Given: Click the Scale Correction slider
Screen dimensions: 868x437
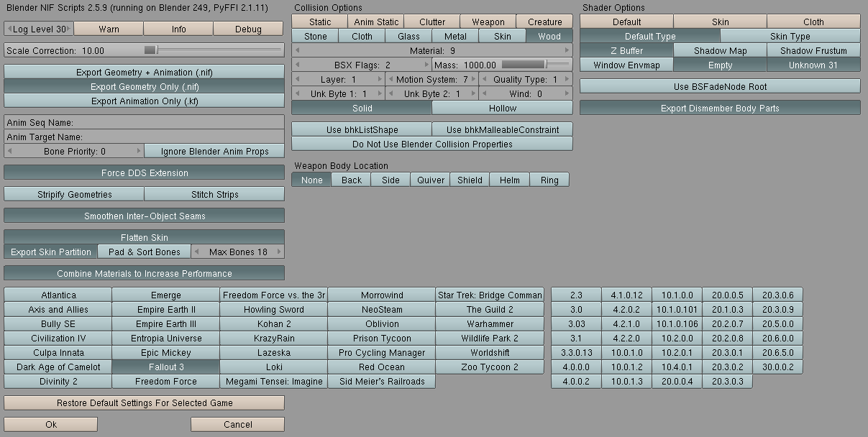Looking at the screenshot, I should pyautogui.click(x=144, y=50).
